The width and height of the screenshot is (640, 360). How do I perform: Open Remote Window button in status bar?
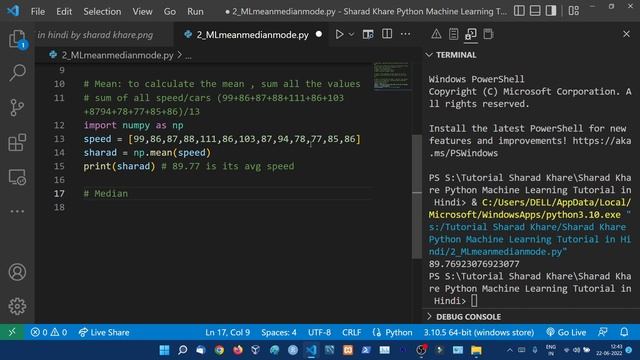12,332
